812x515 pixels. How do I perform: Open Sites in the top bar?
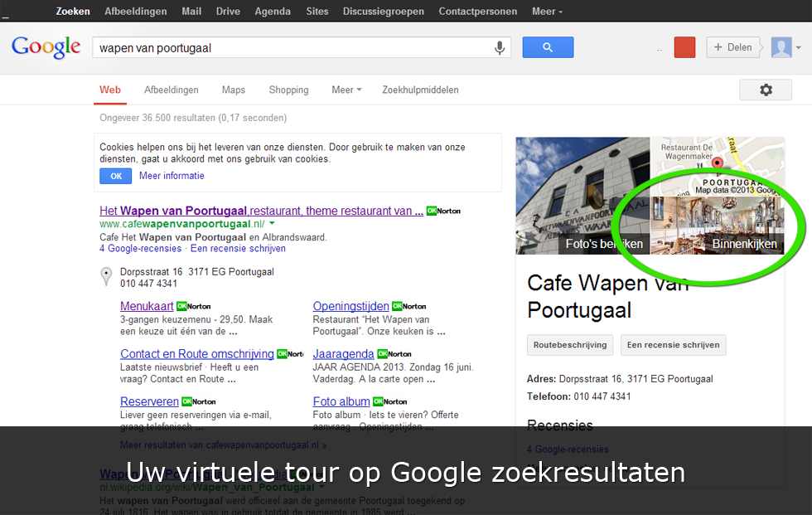pyautogui.click(x=317, y=12)
